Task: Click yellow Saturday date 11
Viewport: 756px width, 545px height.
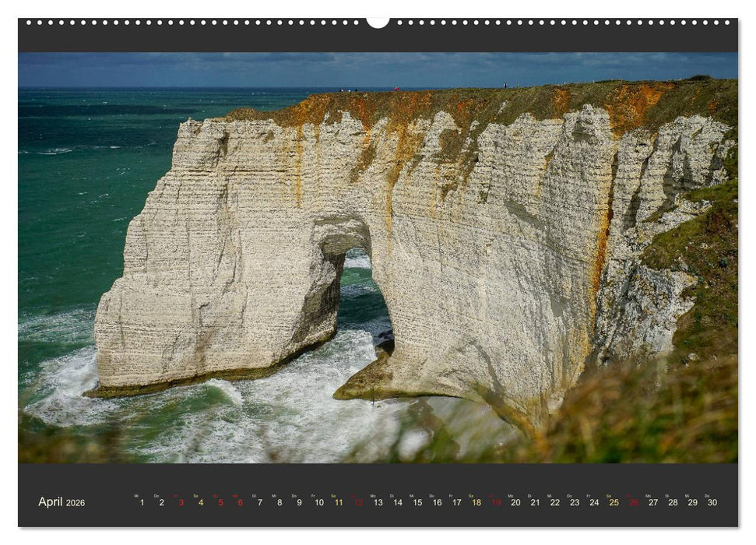Action: 339,503
